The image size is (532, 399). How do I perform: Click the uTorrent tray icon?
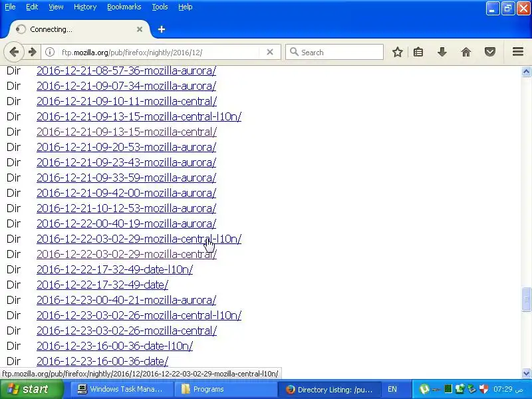point(424,389)
